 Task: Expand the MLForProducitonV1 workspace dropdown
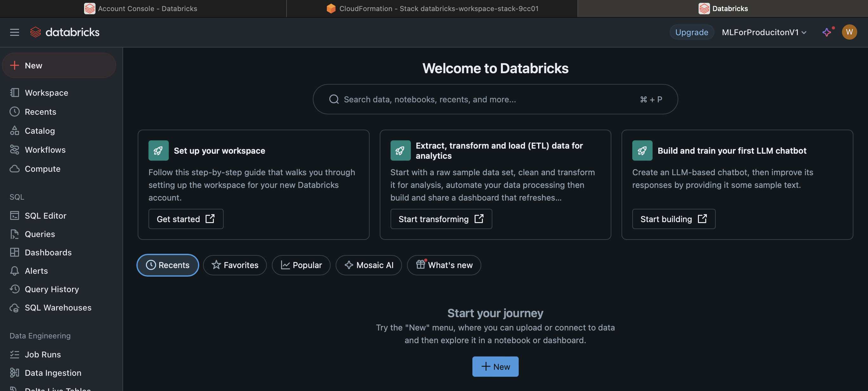764,32
